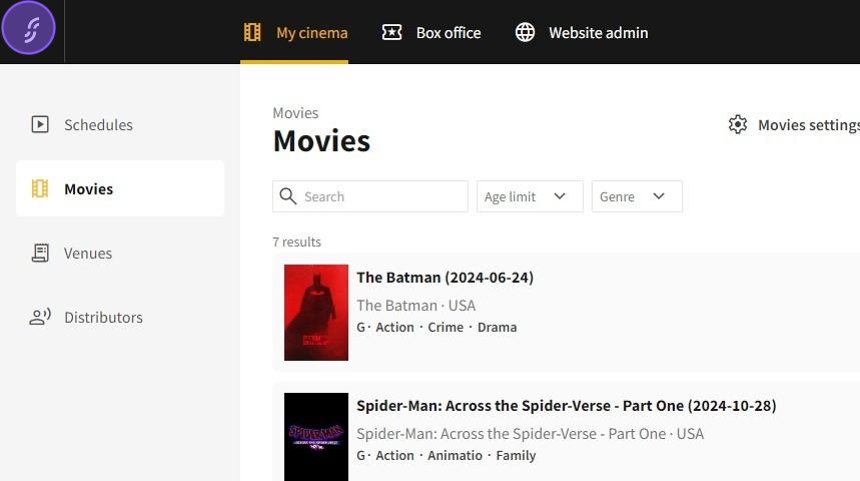Click the ticket icon beside Box office
This screenshot has width=860, height=481.
click(x=392, y=33)
